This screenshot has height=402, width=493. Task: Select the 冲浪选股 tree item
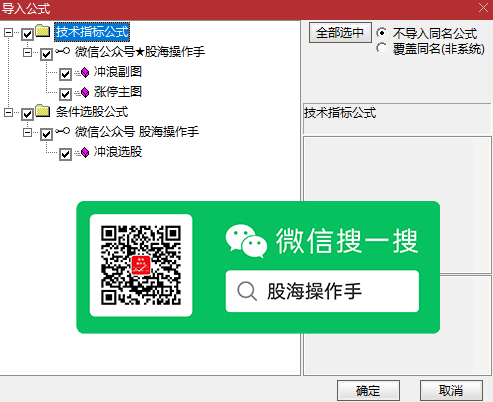(118, 152)
